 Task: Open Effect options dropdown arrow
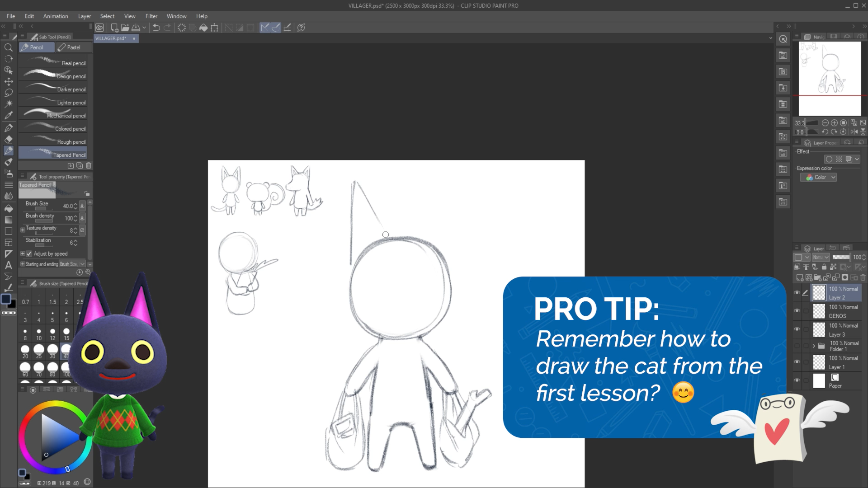857,159
